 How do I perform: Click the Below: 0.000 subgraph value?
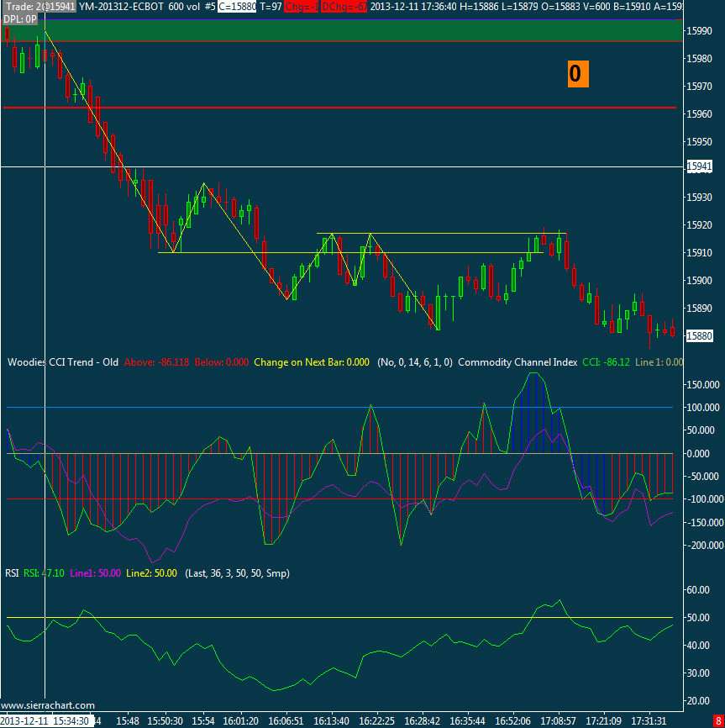tap(221, 362)
